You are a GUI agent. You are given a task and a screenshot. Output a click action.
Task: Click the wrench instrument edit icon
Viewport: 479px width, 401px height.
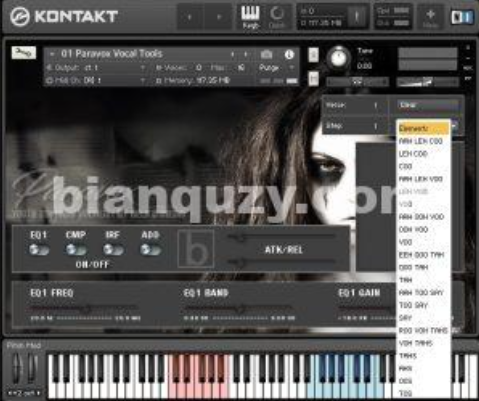point(24,52)
